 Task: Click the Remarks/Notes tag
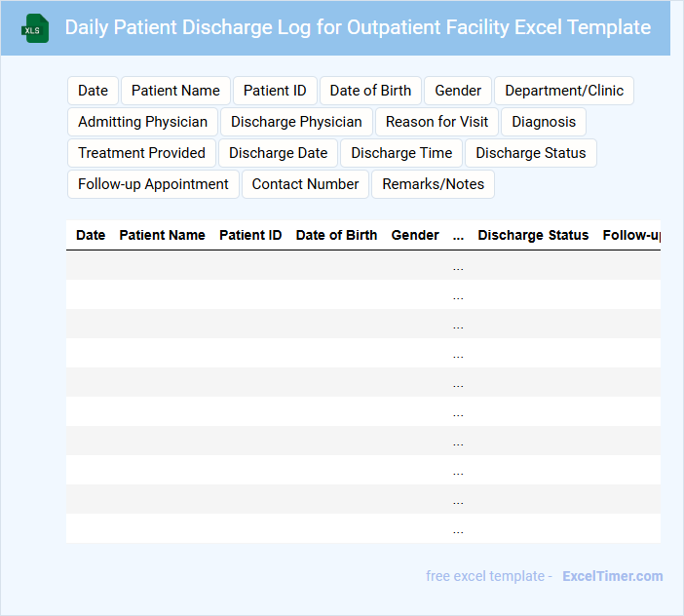click(433, 184)
